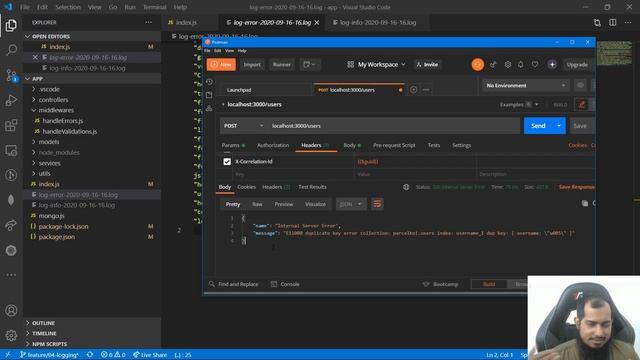This screenshot has width=640, height=360.
Task: Open the HTTP method POST dropdown
Action: [243, 126]
